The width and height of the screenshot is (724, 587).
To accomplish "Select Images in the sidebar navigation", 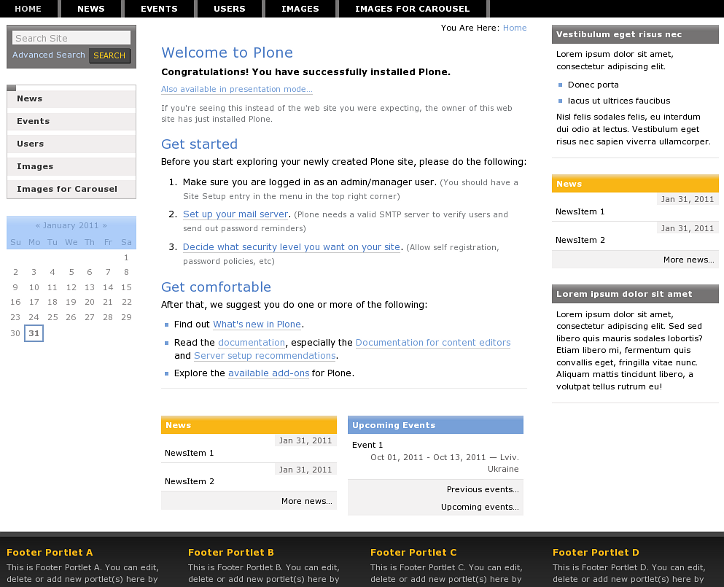I will (71, 166).
